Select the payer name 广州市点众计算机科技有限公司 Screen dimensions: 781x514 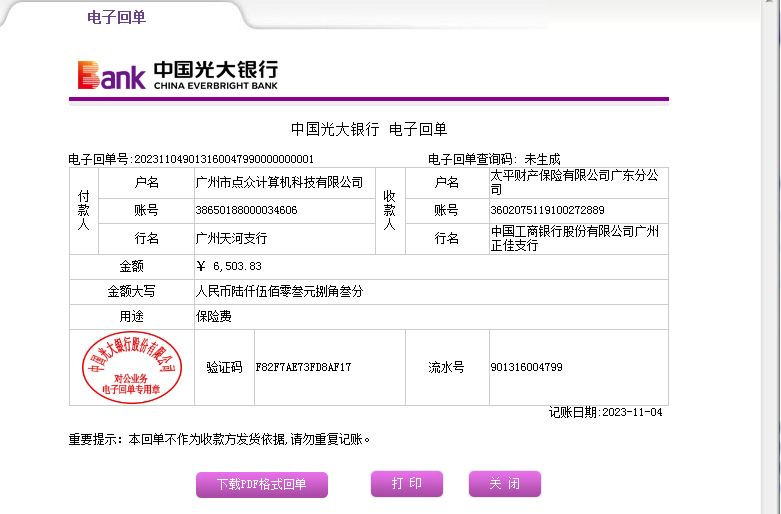tap(279, 182)
